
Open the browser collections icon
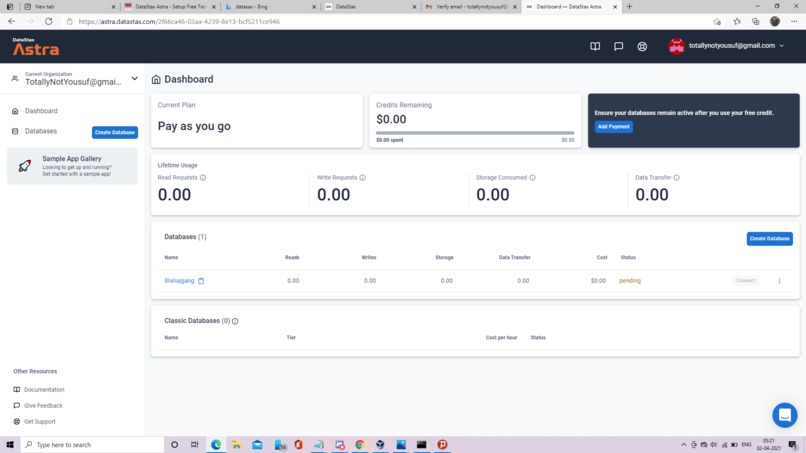(756, 22)
